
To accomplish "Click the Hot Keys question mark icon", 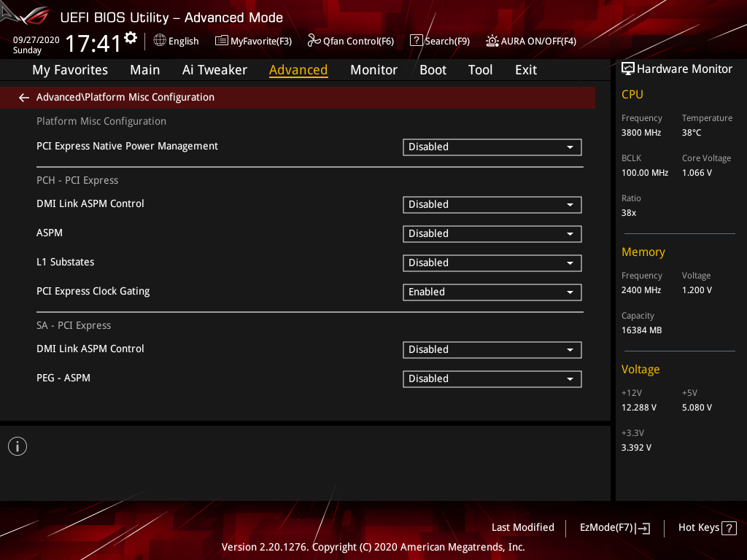I will coord(729,528).
